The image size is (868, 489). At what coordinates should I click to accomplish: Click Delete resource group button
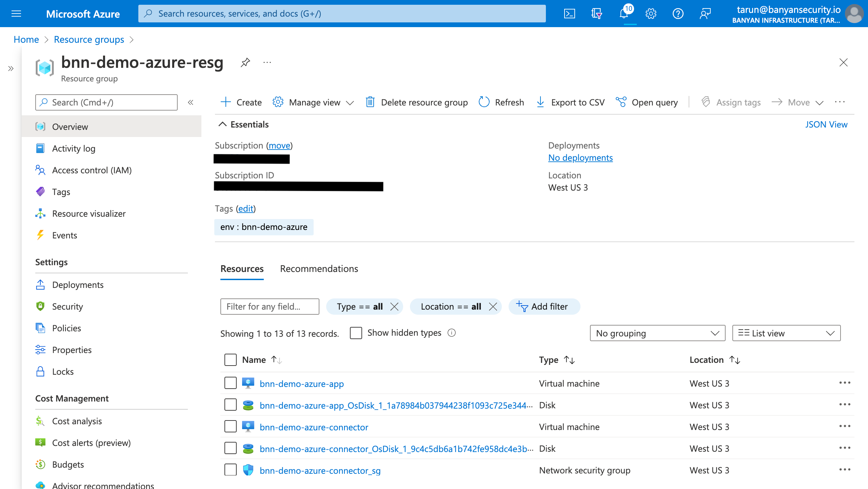417,102
